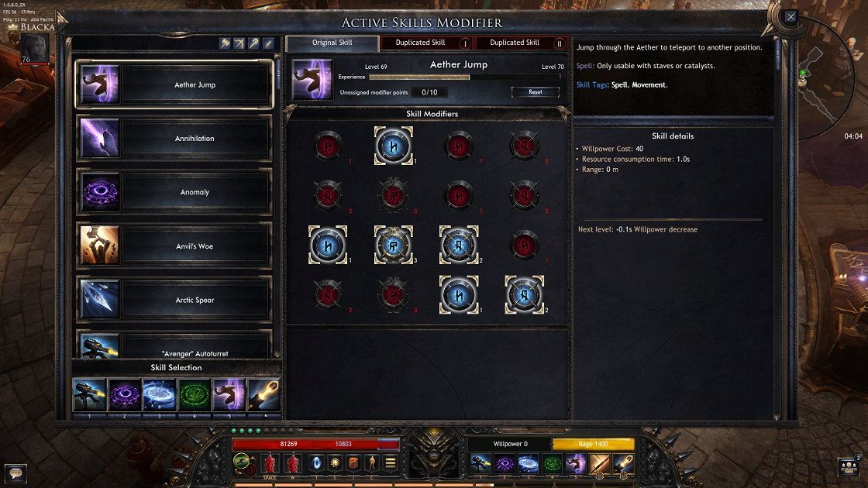Screen dimensions: 868x488
Task: Click the lightning filter icon above skill list
Action: (225, 43)
